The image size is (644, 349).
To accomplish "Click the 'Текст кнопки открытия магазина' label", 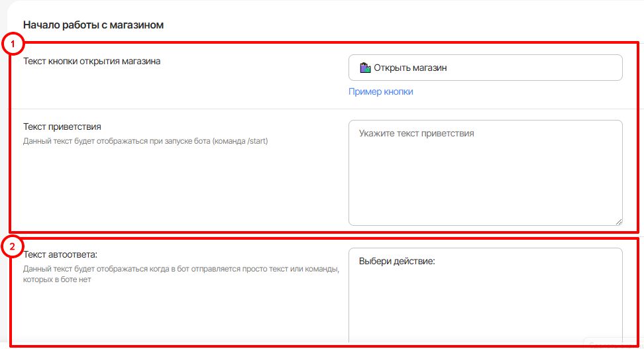I will click(92, 62).
